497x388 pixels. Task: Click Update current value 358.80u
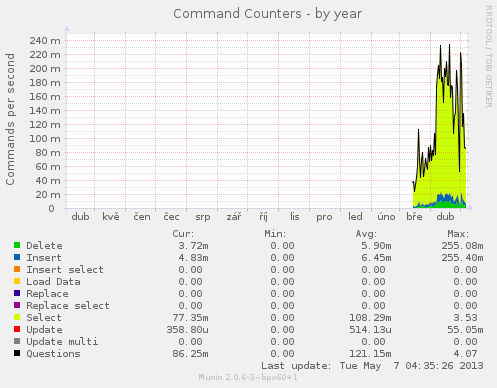[x=188, y=330]
